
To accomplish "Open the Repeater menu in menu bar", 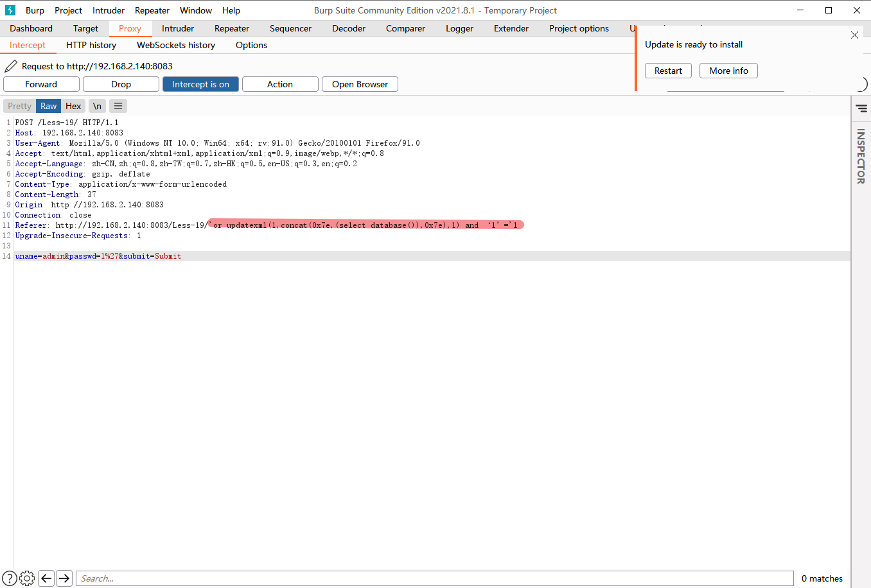I will click(152, 10).
